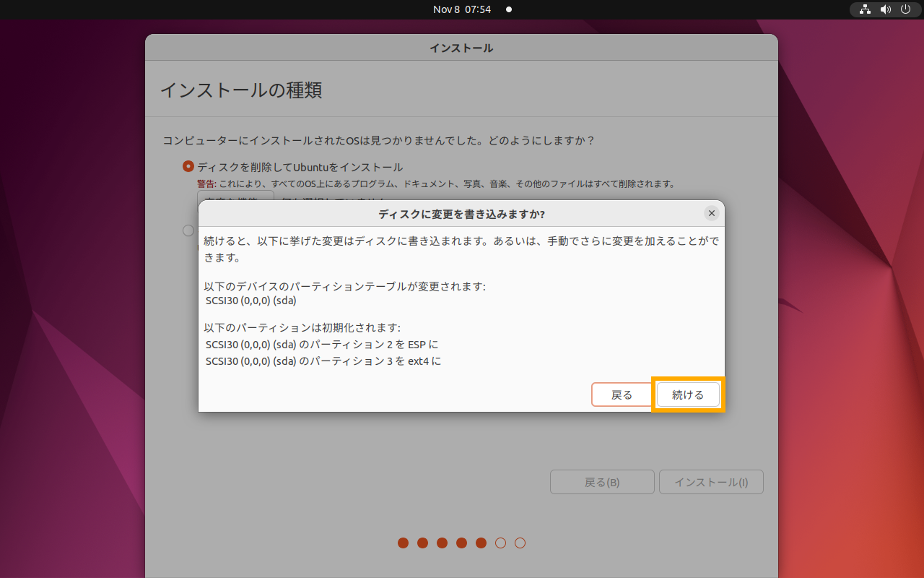Click the 戻る(B) button in installer
Screen dimensions: 924x578
pos(602,482)
